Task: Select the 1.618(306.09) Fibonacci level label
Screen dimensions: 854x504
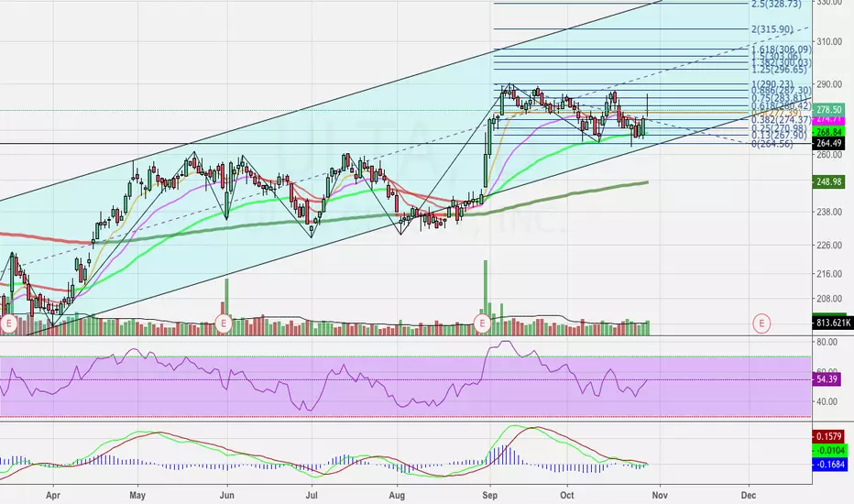Action: 781,49
